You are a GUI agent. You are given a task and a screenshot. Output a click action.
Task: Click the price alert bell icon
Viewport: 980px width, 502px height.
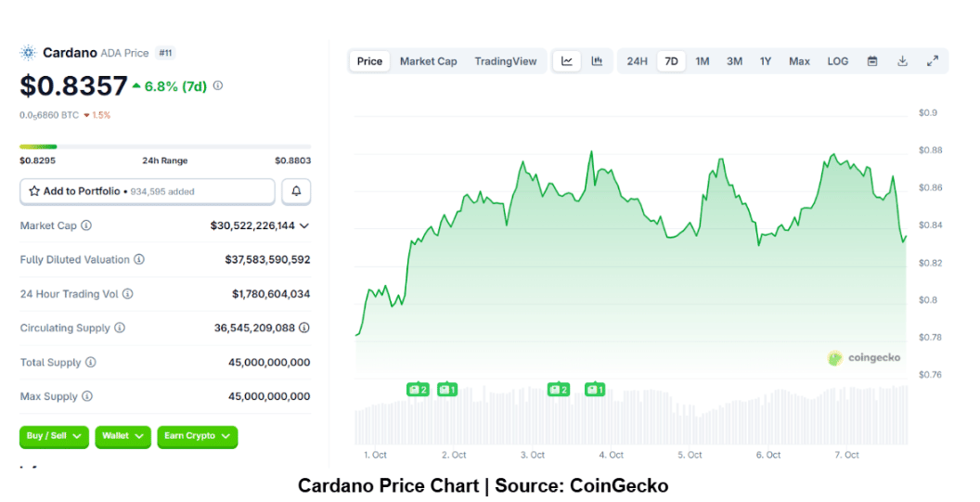pos(296,191)
